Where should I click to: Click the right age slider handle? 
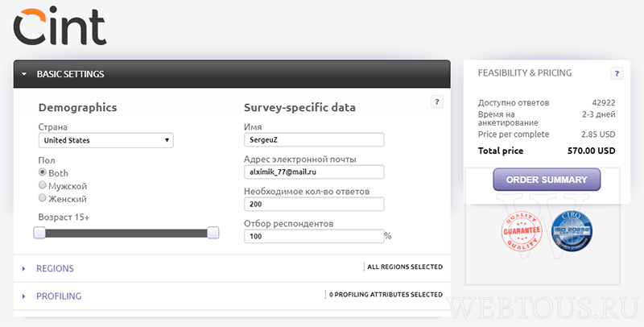pyautogui.click(x=213, y=233)
